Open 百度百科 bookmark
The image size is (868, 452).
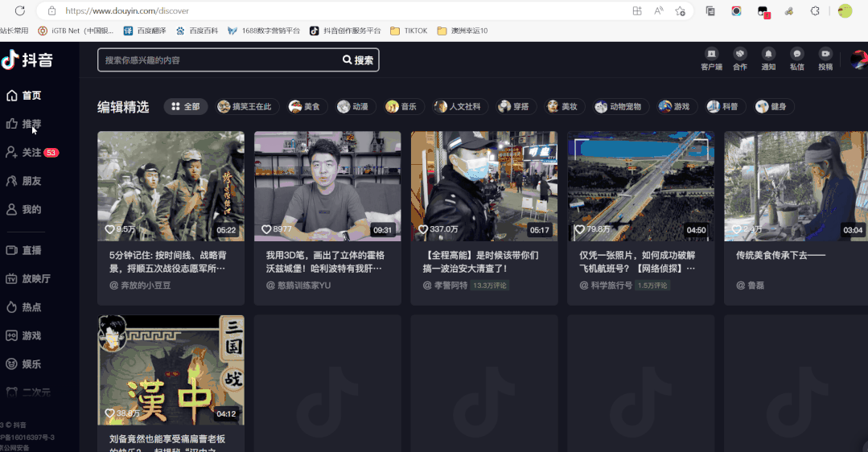point(197,31)
